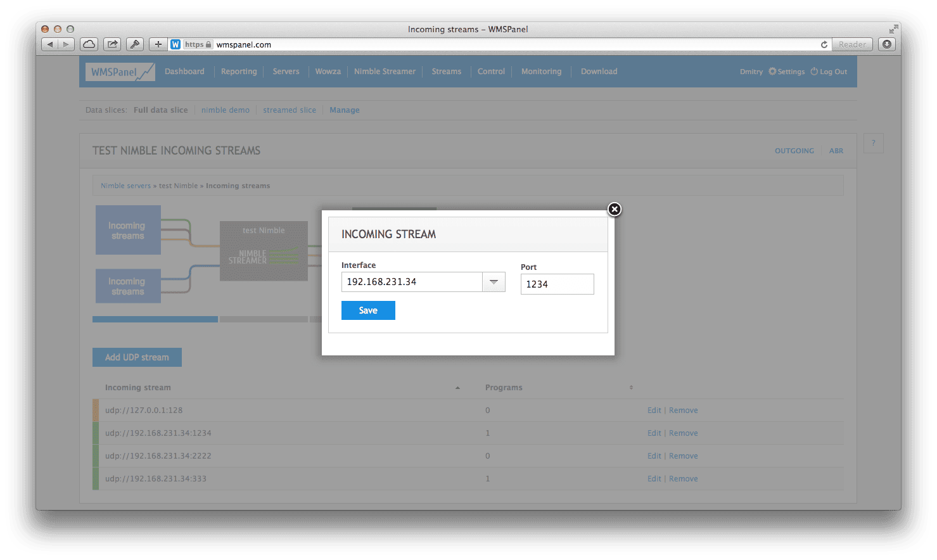Click the Reader button
This screenshot has height=560, width=937.
(x=852, y=44)
